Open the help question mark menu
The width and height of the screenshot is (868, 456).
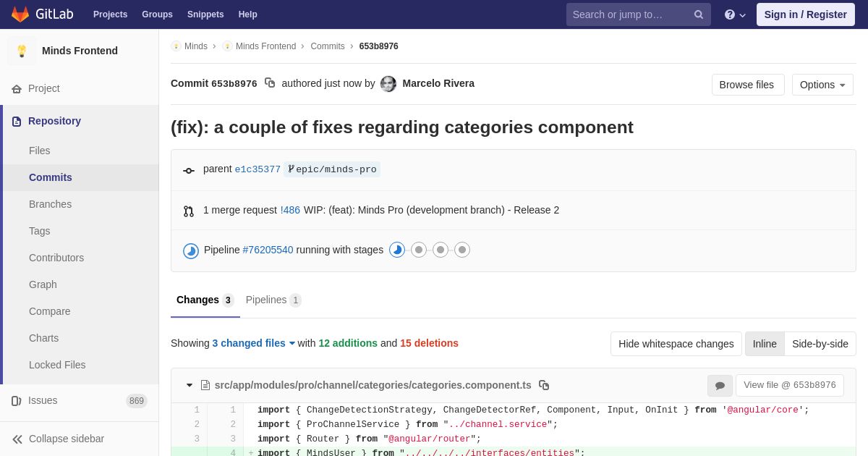[735, 14]
